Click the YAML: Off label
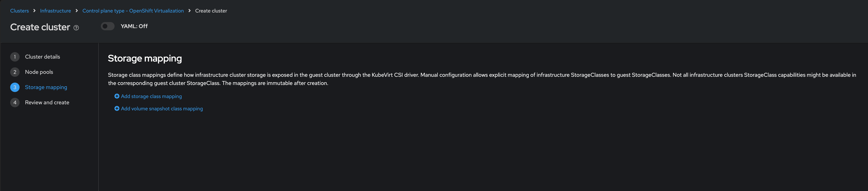The image size is (868, 191). 134,26
